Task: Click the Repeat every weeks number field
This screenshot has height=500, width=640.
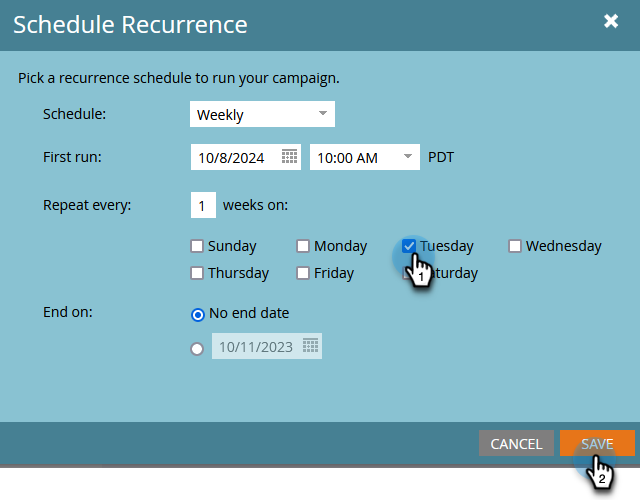Action: [203, 205]
